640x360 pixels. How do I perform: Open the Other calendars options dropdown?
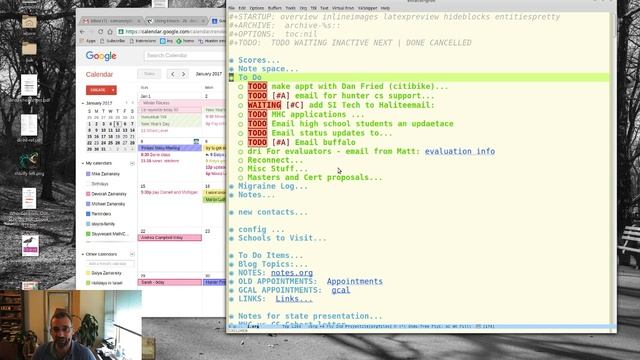[x=132, y=254]
